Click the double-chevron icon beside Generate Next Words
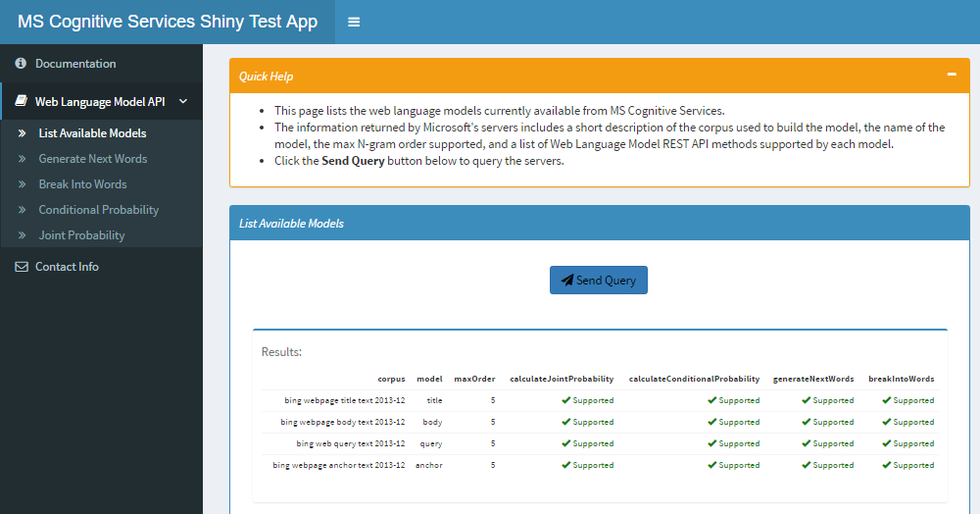 [x=22, y=159]
